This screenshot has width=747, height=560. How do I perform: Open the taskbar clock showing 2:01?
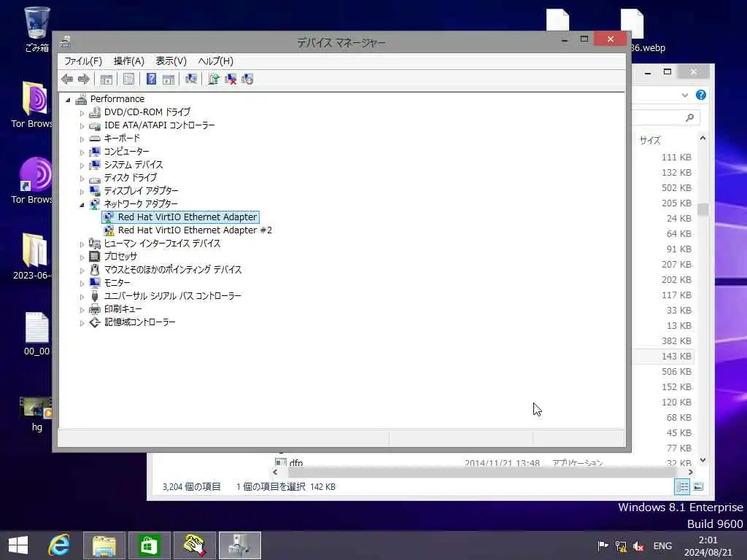pos(708,546)
